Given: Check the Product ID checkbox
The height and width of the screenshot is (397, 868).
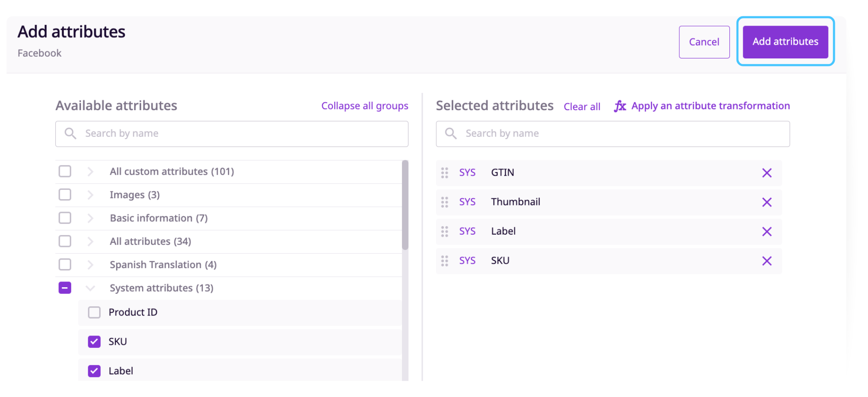Looking at the screenshot, I should (94, 312).
